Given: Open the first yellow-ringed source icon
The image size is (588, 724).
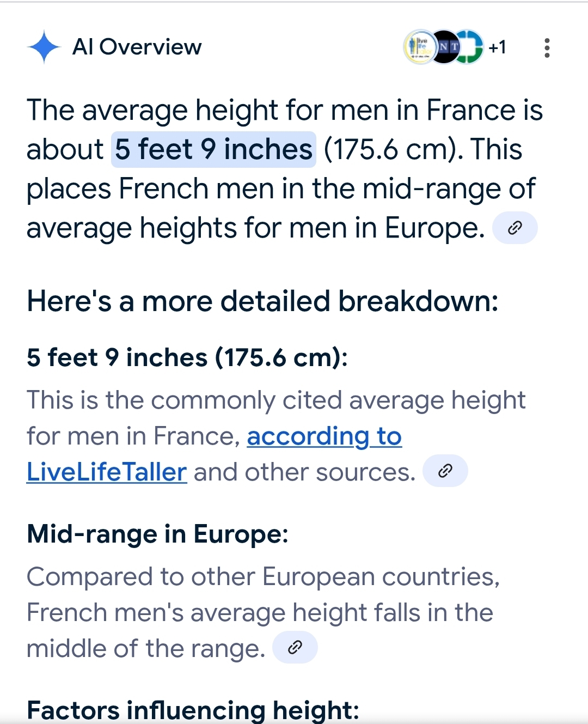Looking at the screenshot, I should tap(420, 47).
